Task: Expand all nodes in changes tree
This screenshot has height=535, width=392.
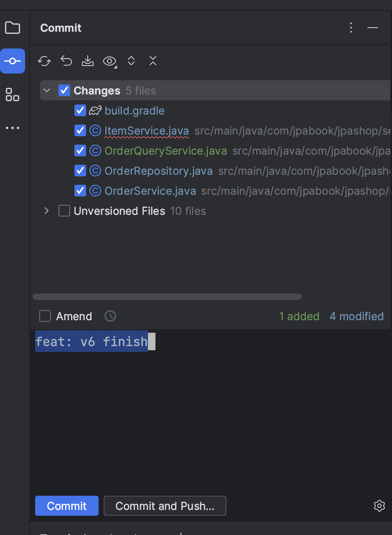Action: point(131,61)
